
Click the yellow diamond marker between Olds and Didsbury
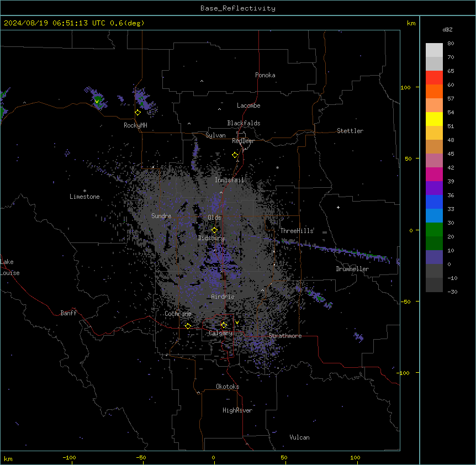pyautogui.click(x=214, y=230)
